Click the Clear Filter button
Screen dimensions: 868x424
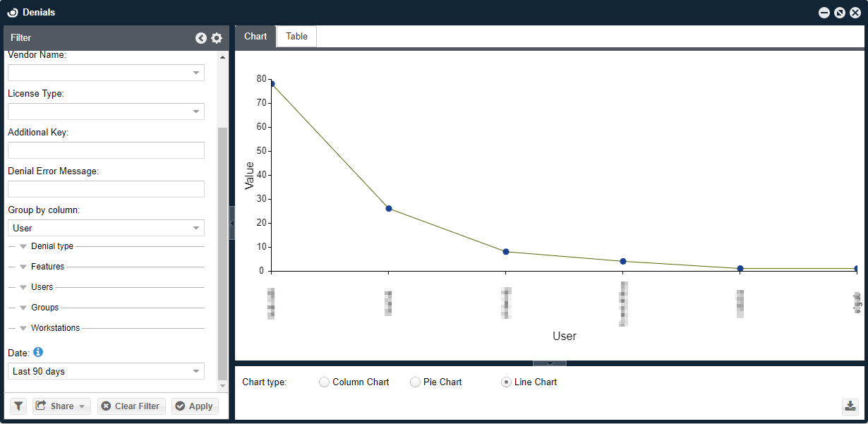click(131, 406)
